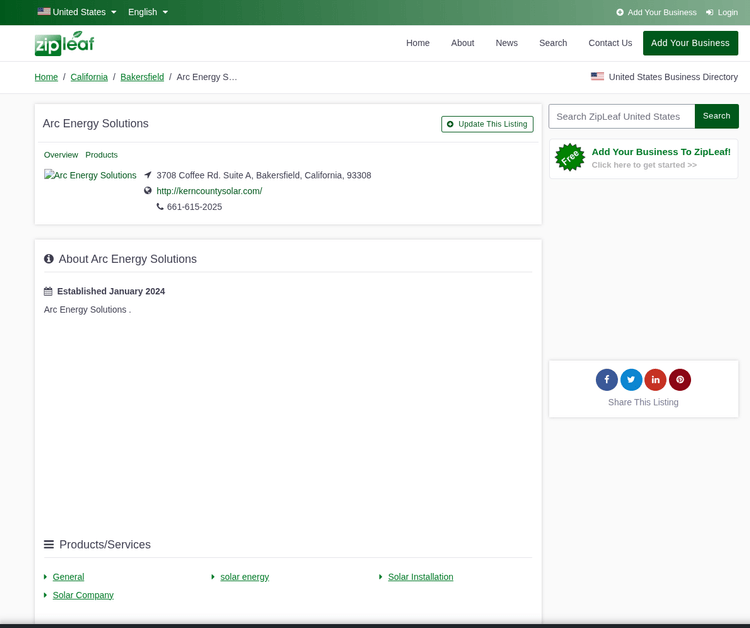Share listing on Pinterest icon

[x=680, y=380]
